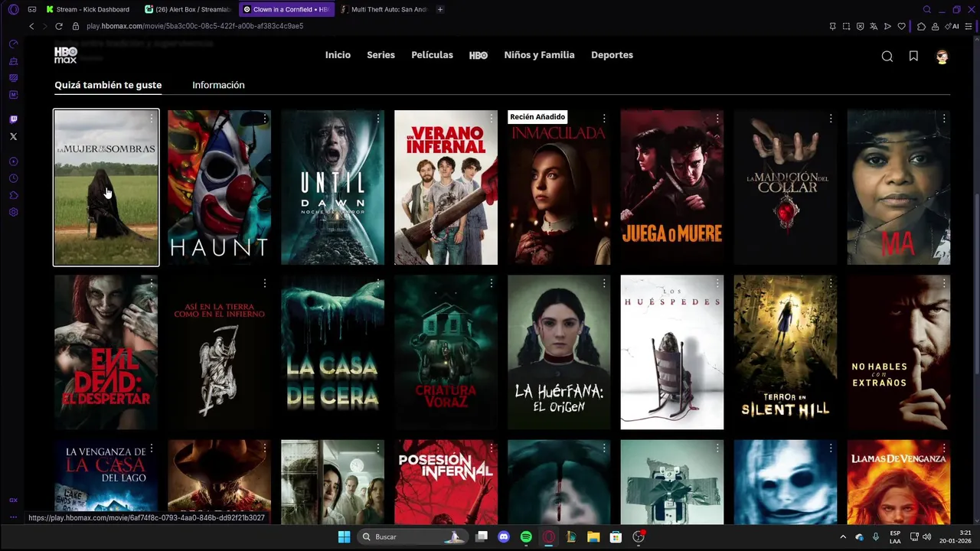Reload the page

click(x=58, y=26)
